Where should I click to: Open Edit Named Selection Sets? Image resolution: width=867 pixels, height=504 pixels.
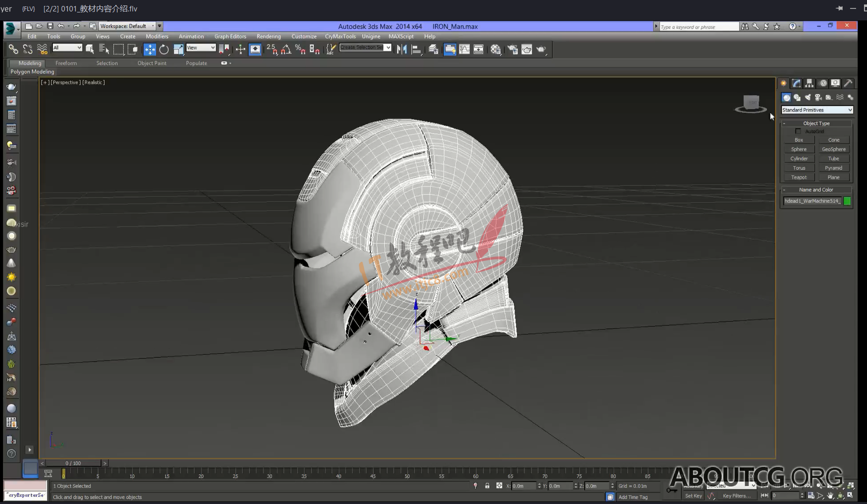[331, 49]
